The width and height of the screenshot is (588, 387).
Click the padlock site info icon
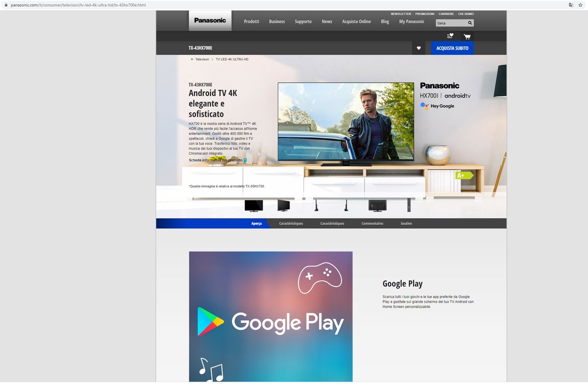coord(6,5)
